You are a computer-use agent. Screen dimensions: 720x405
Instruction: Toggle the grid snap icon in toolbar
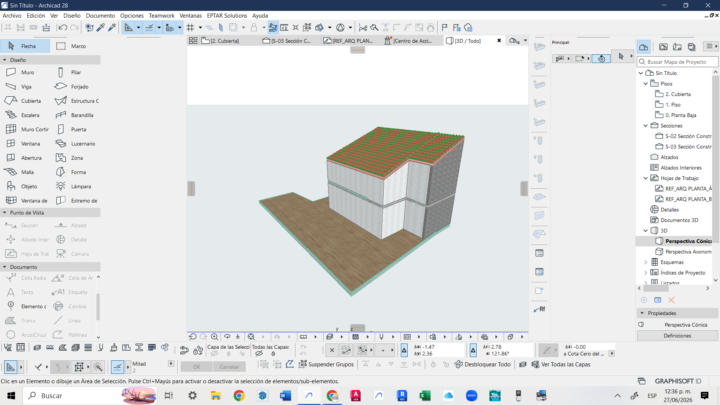click(x=191, y=28)
